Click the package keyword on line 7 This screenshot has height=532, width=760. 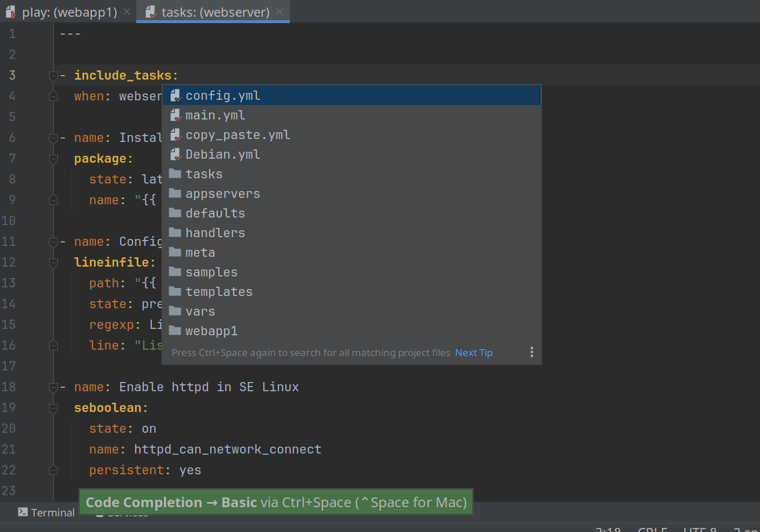click(100, 159)
